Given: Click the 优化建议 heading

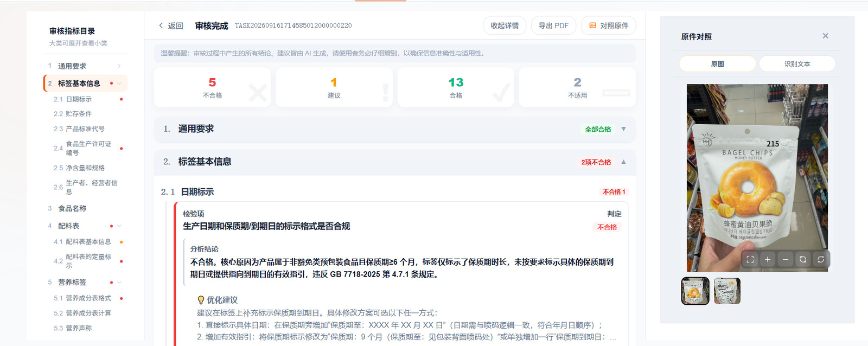Looking at the screenshot, I should (222, 300).
